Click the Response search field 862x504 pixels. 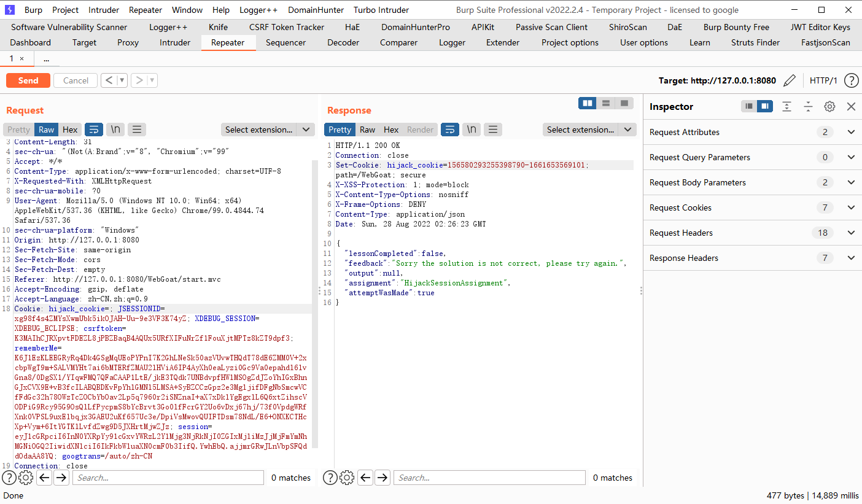[x=489, y=478]
